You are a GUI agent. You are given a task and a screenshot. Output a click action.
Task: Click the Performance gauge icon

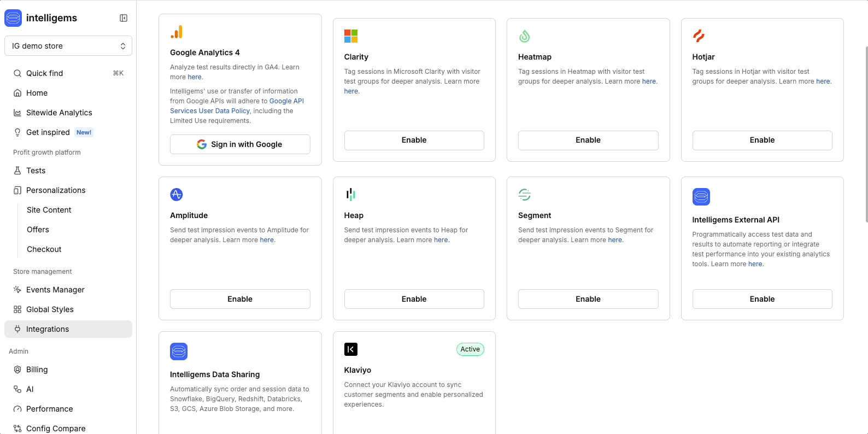pyautogui.click(x=17, y=409)
